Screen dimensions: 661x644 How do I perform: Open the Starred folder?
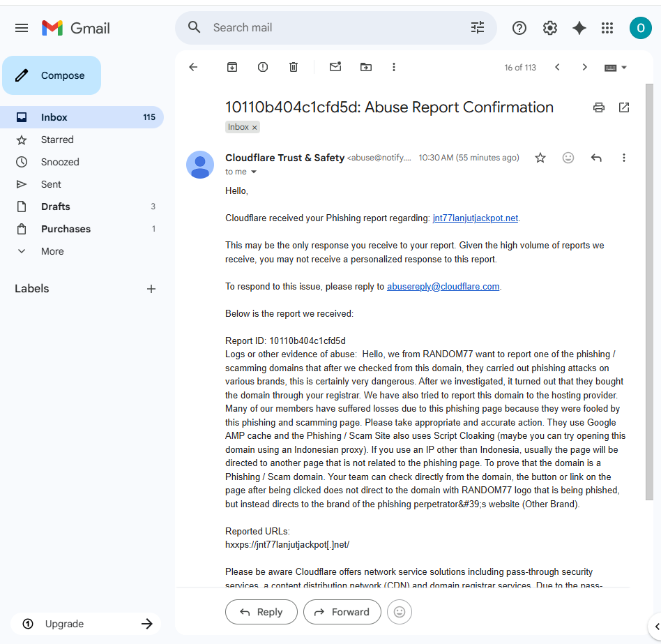pyautogui.click(x=82, y=140)
